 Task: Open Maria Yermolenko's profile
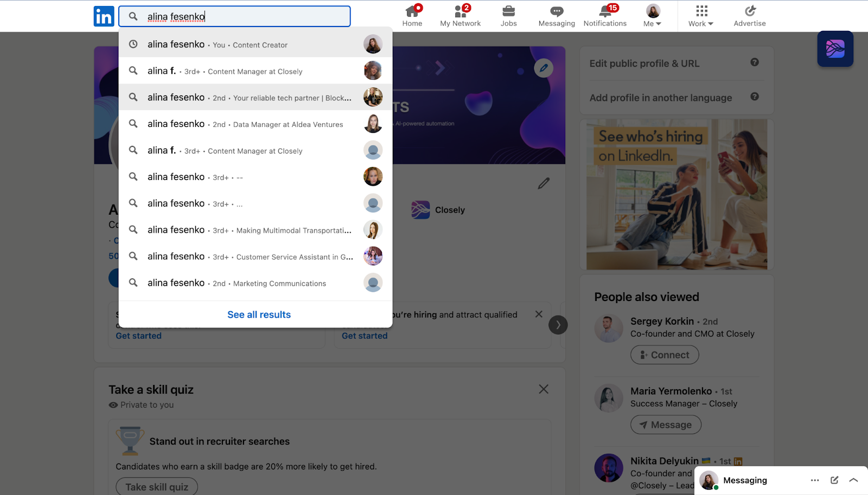(x=671, y=391)
